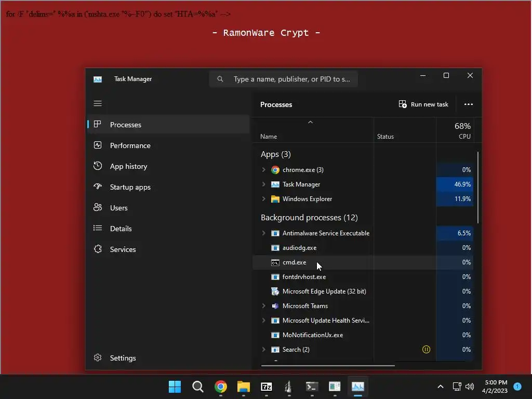This screenshot has width=532, height=399.
Task: Click the Background processes (12) header
Action: tap(309, 218)
